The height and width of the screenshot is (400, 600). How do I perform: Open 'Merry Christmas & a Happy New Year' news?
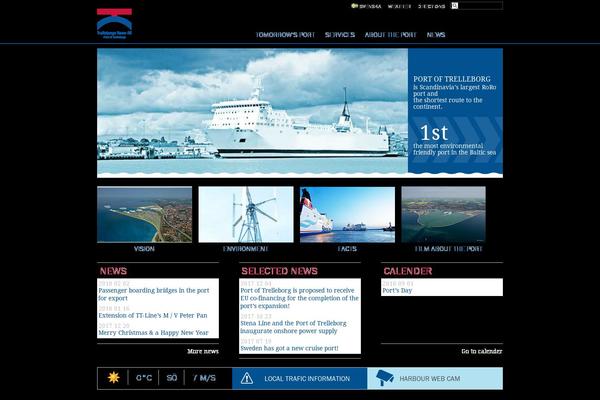click(x=153, y=333)
